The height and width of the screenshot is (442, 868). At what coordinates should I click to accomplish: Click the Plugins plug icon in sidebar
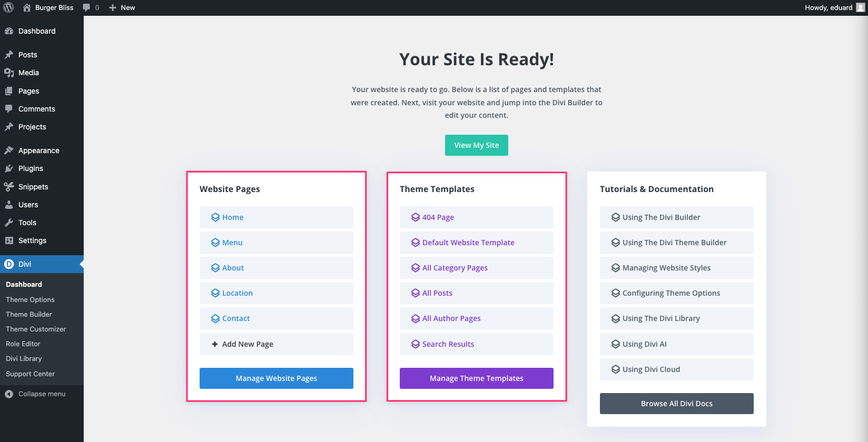(9, 168)
